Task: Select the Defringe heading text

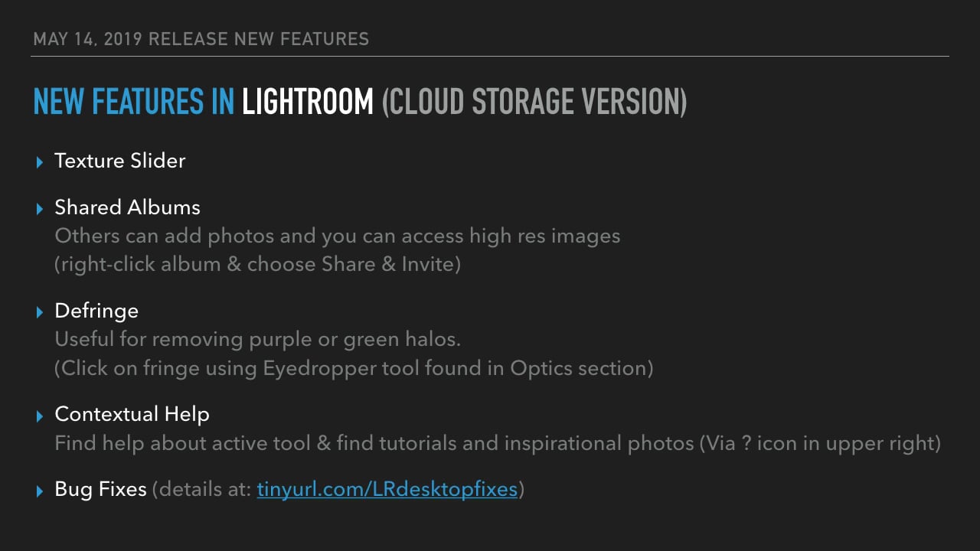Action: point(96,311)
